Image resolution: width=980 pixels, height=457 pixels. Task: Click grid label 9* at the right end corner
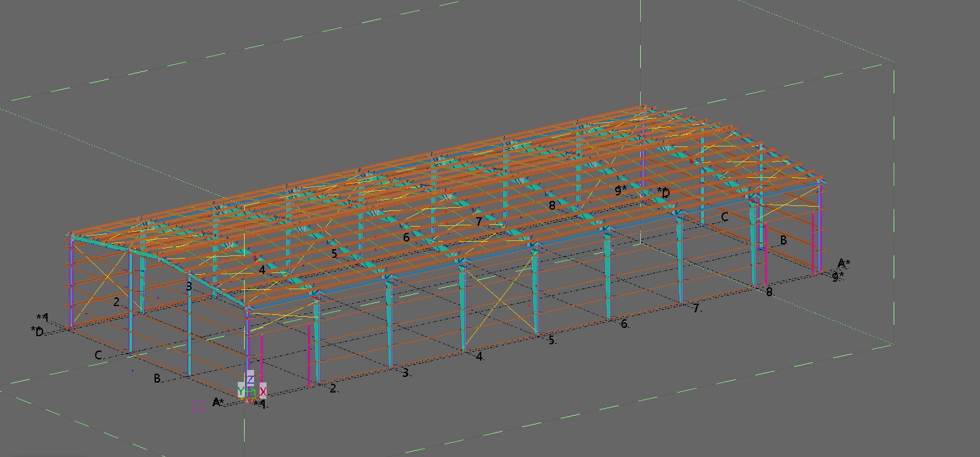point(837,276)
